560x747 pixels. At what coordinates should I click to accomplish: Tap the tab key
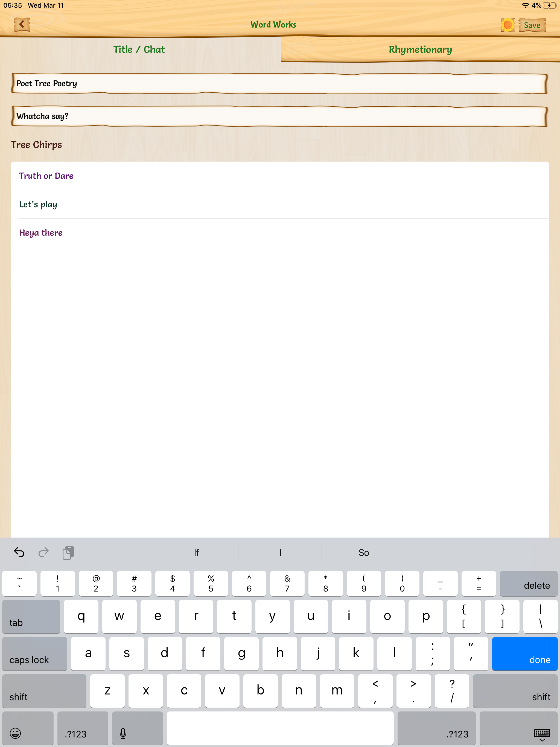[x=31, y=617]
